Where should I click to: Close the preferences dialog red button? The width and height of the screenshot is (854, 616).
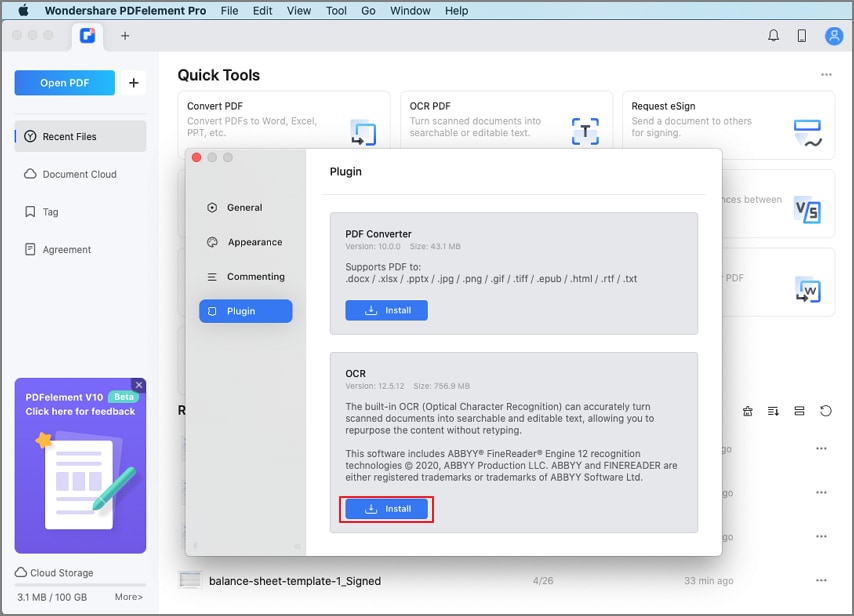(x=197, y=157)
